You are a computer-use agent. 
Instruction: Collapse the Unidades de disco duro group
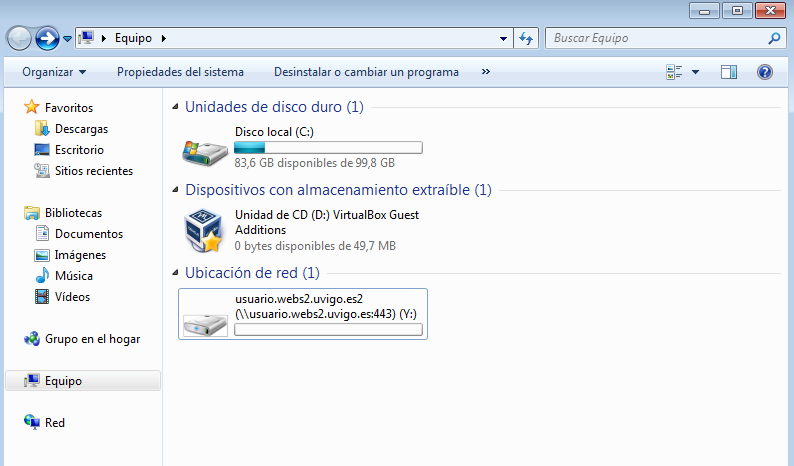(177, 107)
